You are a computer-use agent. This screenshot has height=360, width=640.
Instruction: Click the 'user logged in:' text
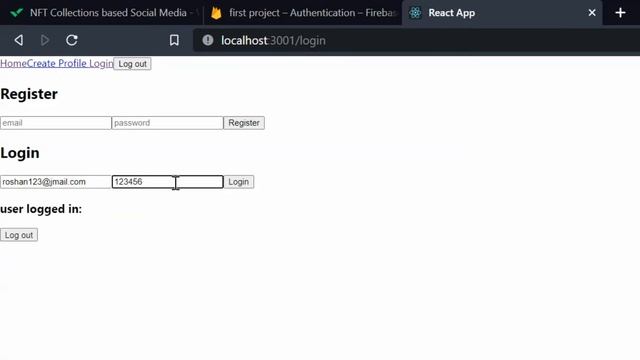(x=41, y=209)
